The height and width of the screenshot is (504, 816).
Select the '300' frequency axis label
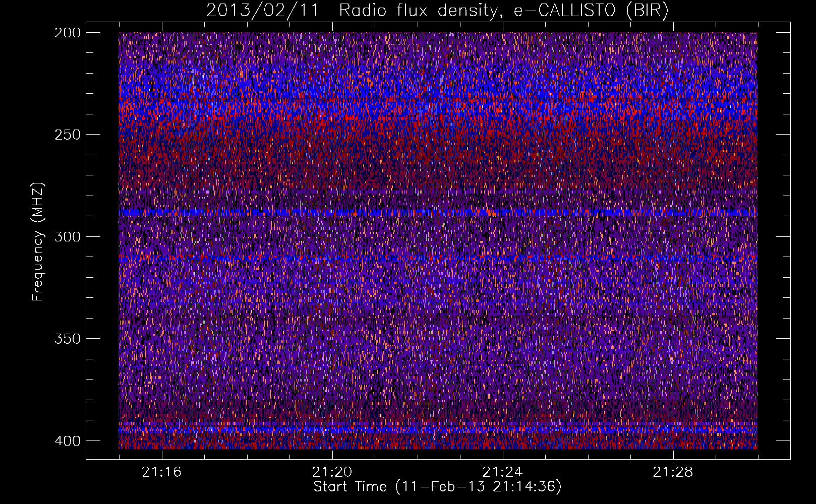click(x=67, y=236)
